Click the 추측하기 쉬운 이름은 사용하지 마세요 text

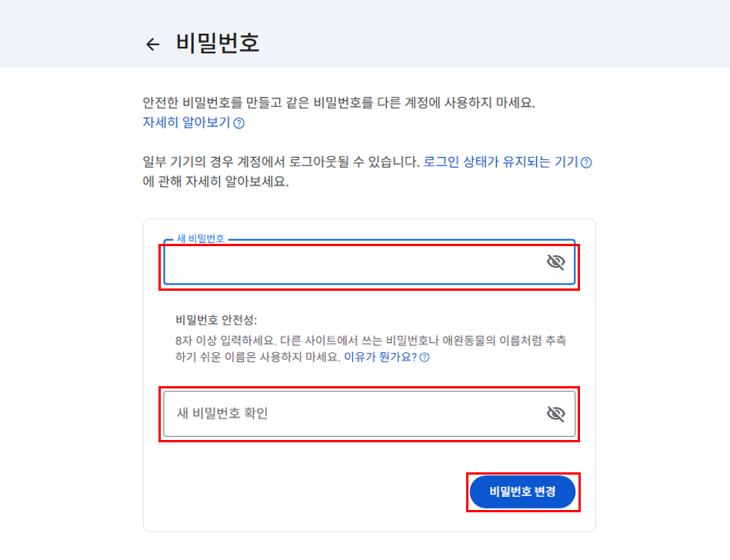(x=254, y=357)
